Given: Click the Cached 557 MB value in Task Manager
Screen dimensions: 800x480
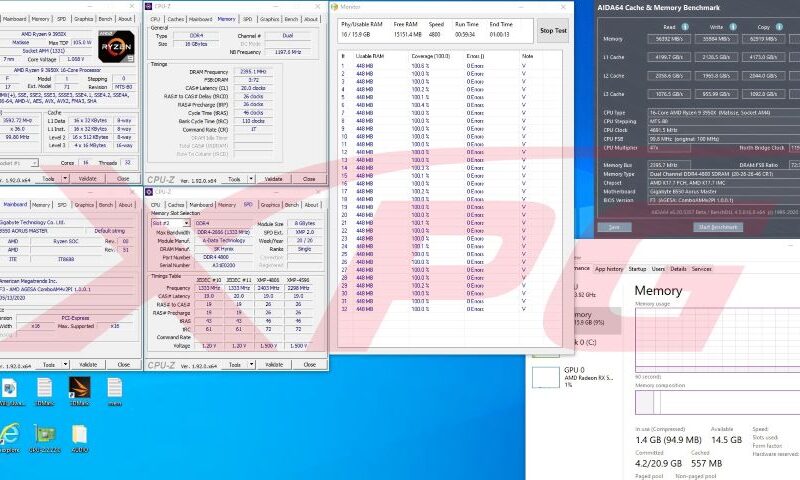Looking at the screenshot, I should pos(707,464).
